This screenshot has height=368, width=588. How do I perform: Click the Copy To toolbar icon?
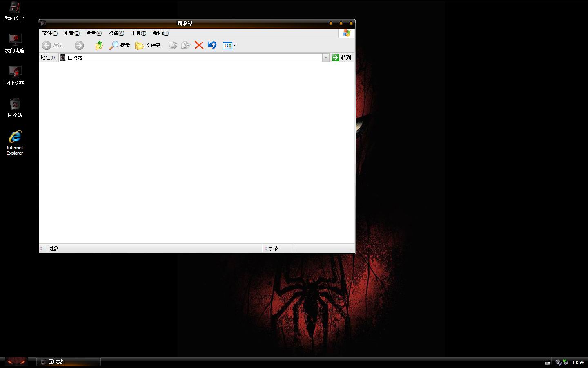click(x=186, y=45)
